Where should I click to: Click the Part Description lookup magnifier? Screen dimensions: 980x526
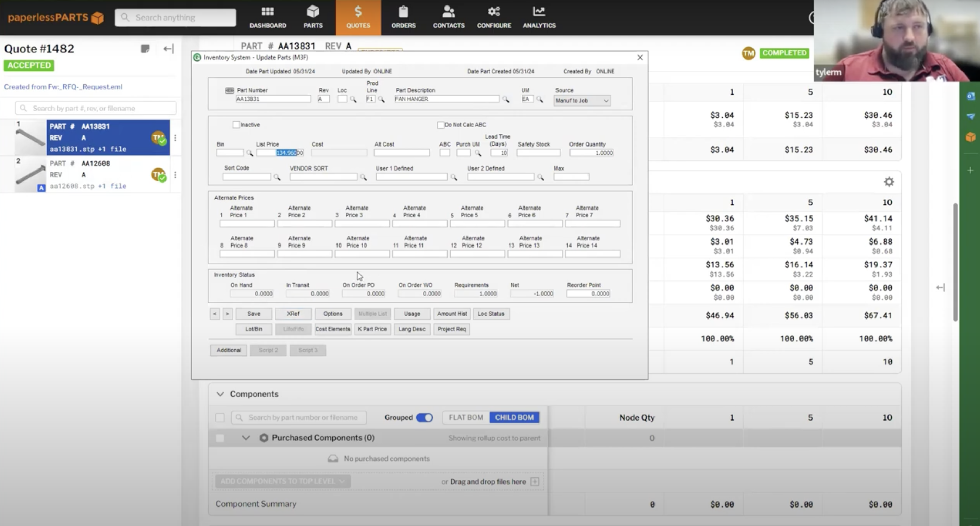(506, 99)
